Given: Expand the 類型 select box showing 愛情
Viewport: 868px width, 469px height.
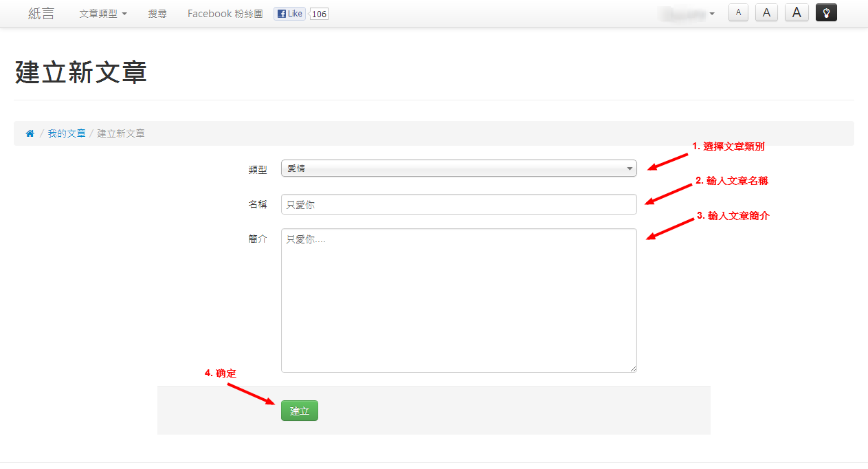Looking at the screenshot, I should [458, 168].
